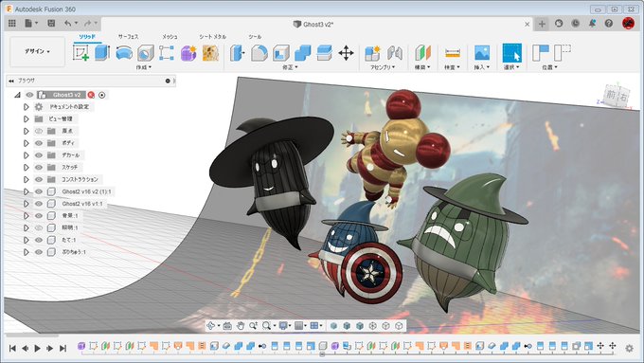Jump to timeline beginning
The height and width of the screenshot is (363, 644).
(x=12, y=348)
